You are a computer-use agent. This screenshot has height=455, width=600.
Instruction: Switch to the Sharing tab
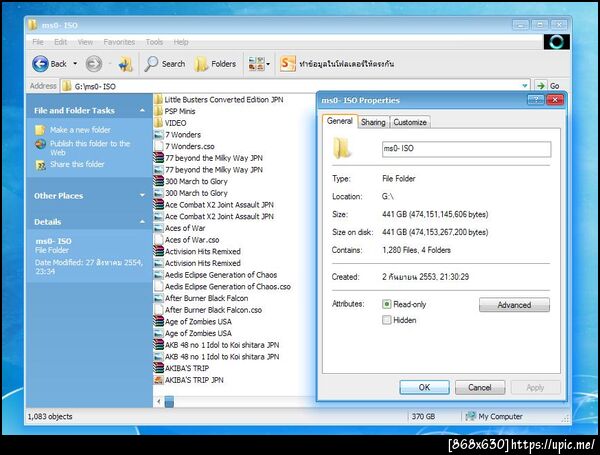[x=373, y=122]
